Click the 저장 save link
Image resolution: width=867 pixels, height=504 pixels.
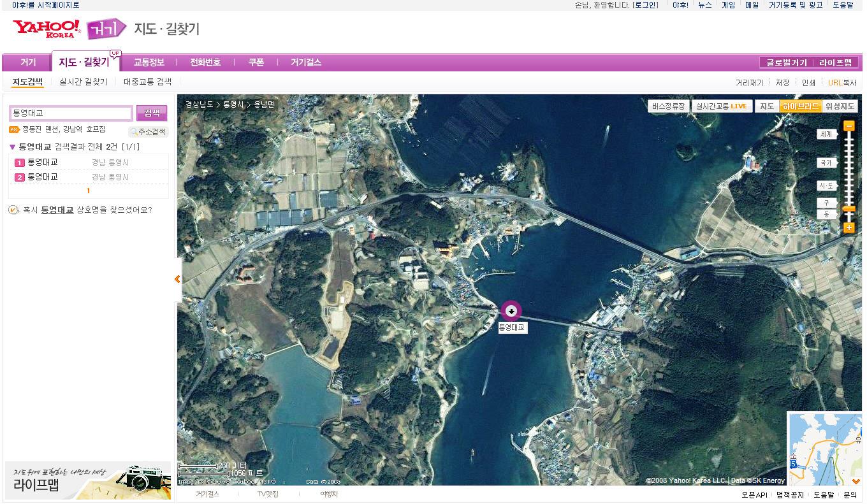782,83
